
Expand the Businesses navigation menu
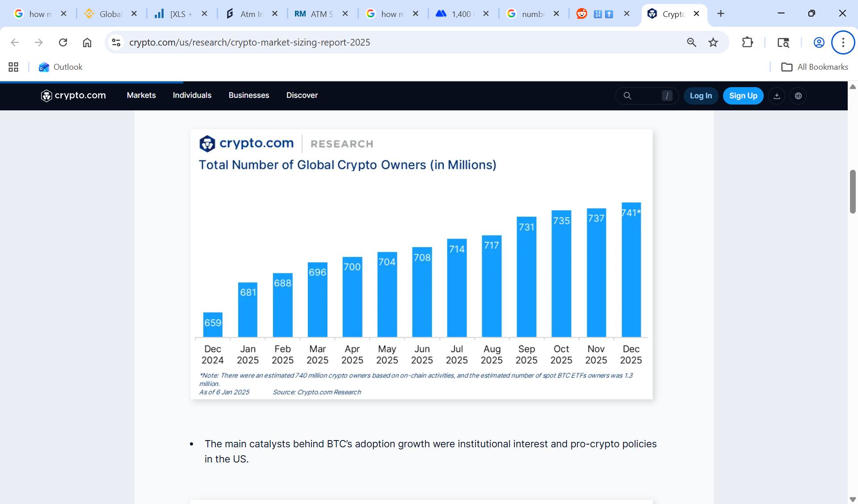249,95
